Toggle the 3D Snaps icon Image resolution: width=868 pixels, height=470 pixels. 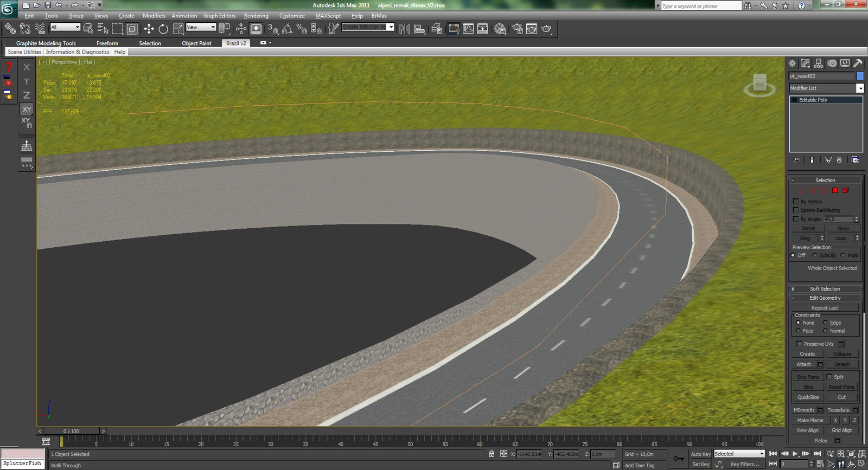[273, 28]
